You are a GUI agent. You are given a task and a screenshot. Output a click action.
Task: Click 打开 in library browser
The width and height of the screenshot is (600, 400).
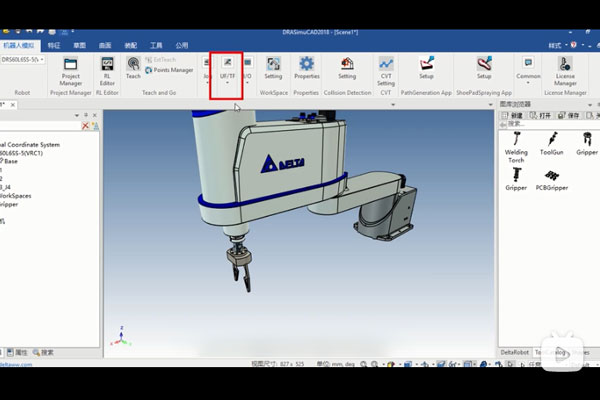[541, 115]
